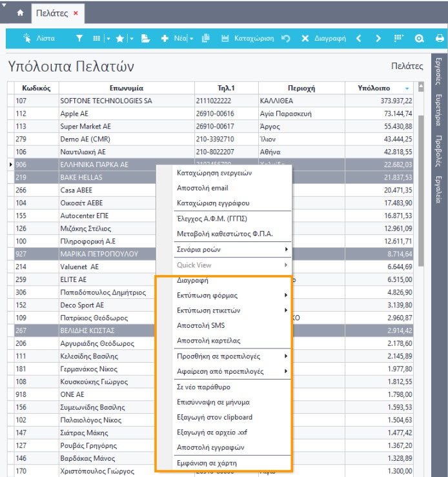
Task: Go to previous record arrow
Action: point(359,39)
